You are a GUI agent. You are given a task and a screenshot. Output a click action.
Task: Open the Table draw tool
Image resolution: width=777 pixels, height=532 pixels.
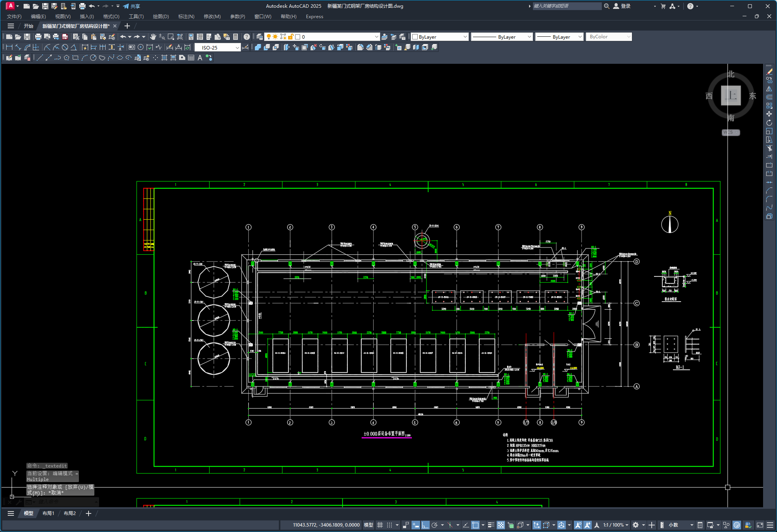[x=191, y=58]
